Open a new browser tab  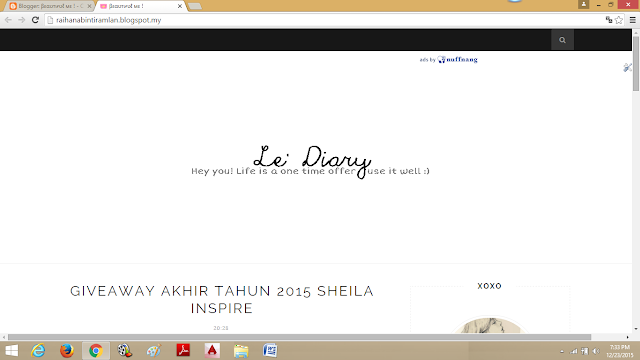pos(195,6)
